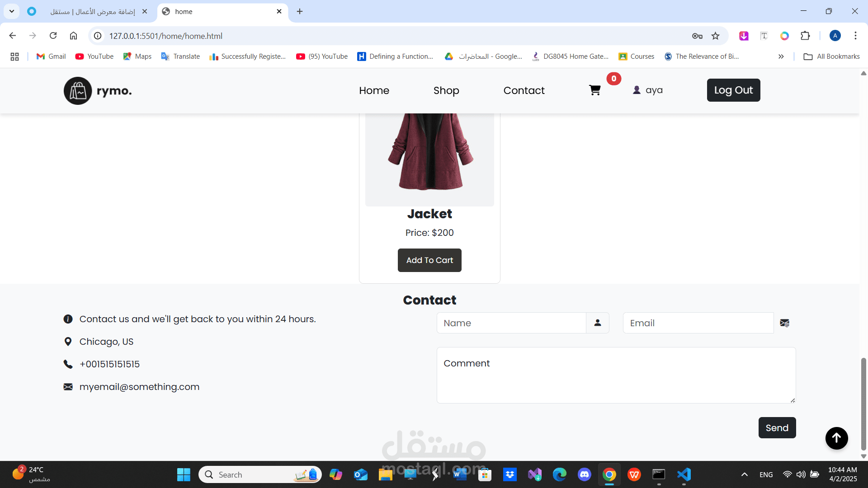
Task: Click the Log Out button
Action: pyautogui.click(x=733, y=90)
